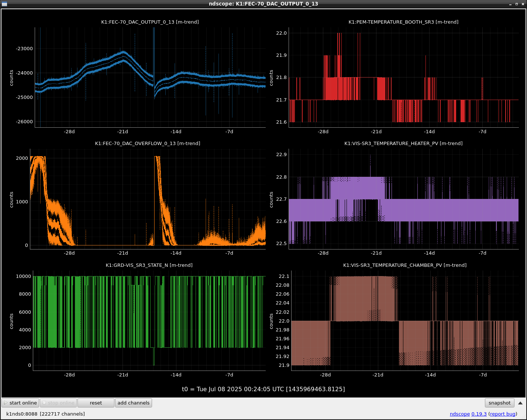Image resolution: width=527 pixels, height=420 pixels.
Task: Click the -28d tick on the heater temperature plot
Action: [x=323, y=253]
